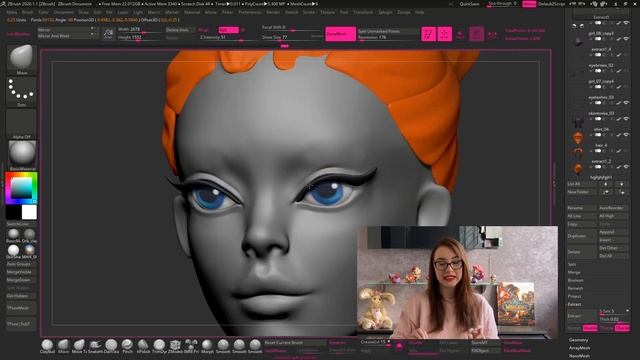Flip the toggle switch on extract1_4 row
640x360 pixels.
point(598,55)
